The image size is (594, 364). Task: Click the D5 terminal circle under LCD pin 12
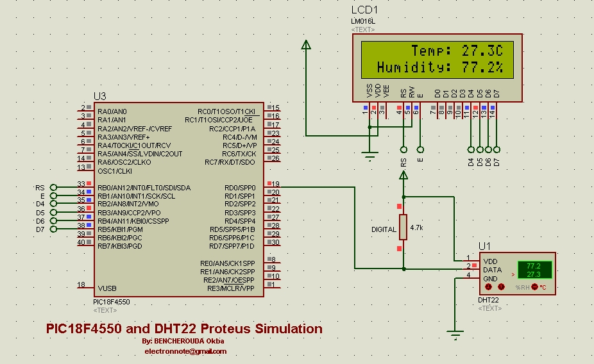coord(480,149)
